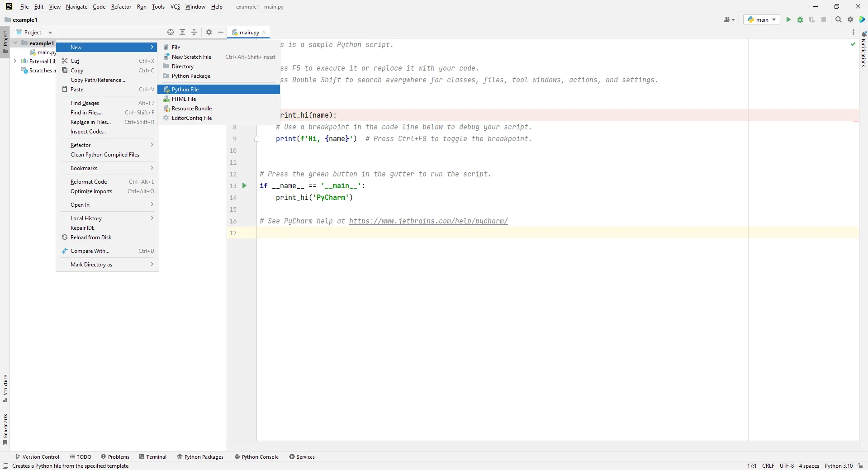
Task: Expand Refactor submenu
Action: 108,145
